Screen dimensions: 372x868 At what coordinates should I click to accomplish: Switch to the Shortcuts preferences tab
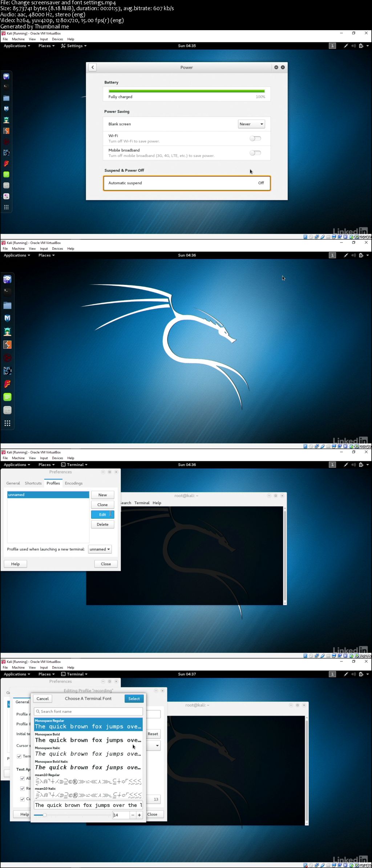[x=33, y=483]
